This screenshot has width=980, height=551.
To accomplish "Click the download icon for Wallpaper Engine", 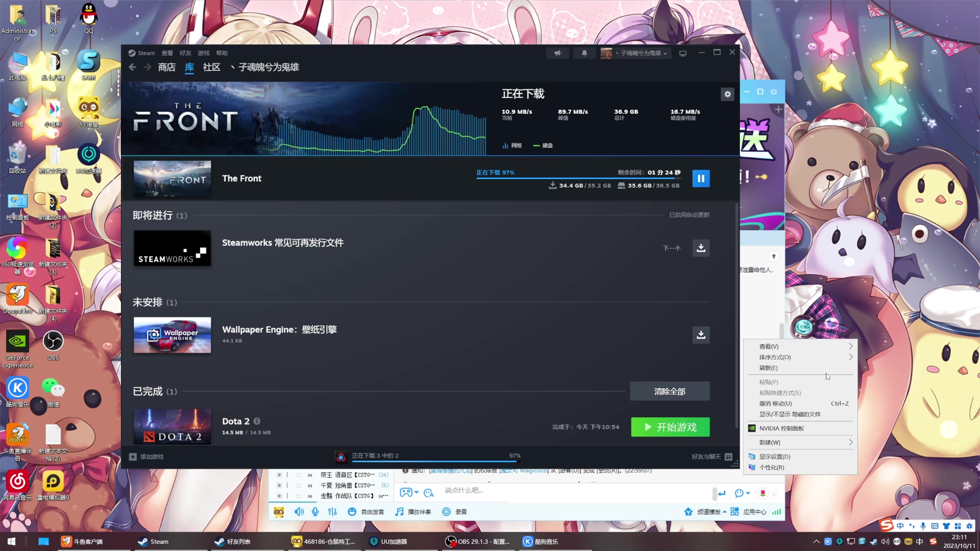I will (700, 335).
